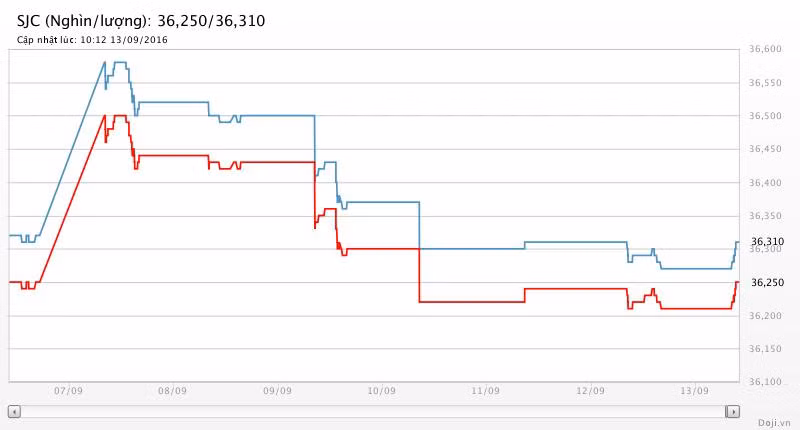The image size is (800, 430).
Task: Click the 13/09 date axis label
Action: click(x=694, y=391)
